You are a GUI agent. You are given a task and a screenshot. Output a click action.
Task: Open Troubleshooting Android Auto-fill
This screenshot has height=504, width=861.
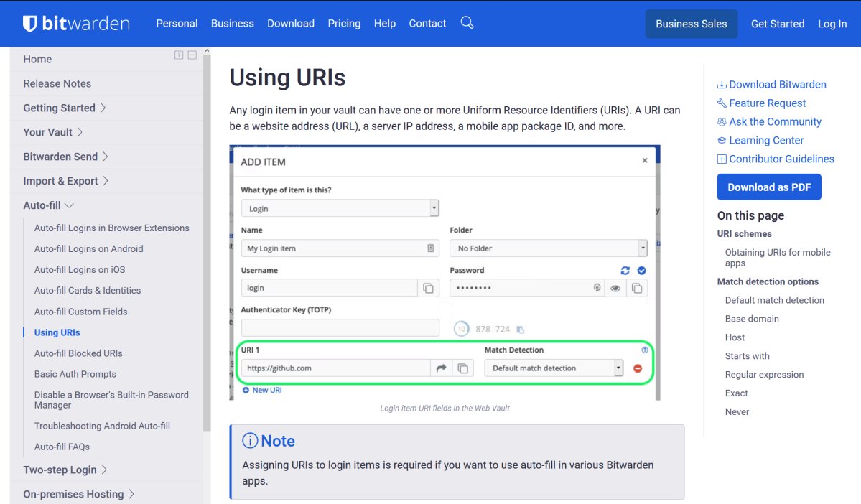pos(102,426)
